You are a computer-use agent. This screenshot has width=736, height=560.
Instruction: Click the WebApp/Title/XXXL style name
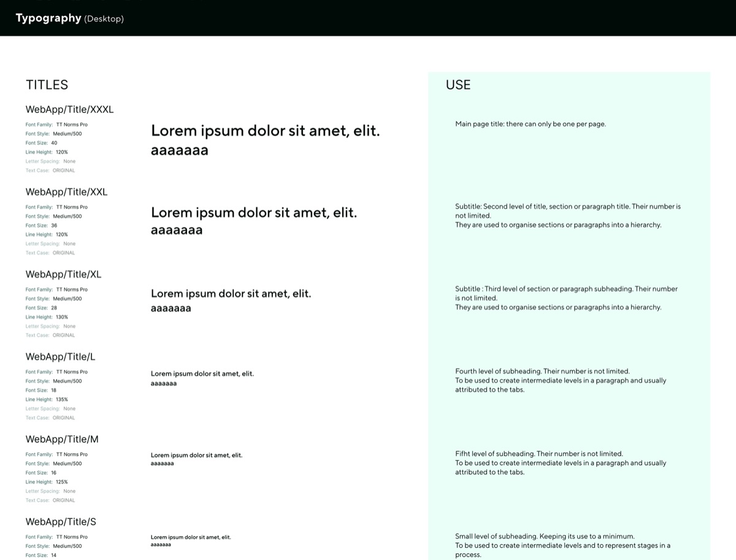(69, 110)
